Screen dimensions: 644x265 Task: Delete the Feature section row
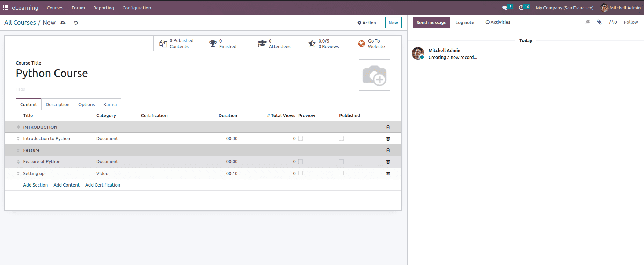tap(388, 150)
